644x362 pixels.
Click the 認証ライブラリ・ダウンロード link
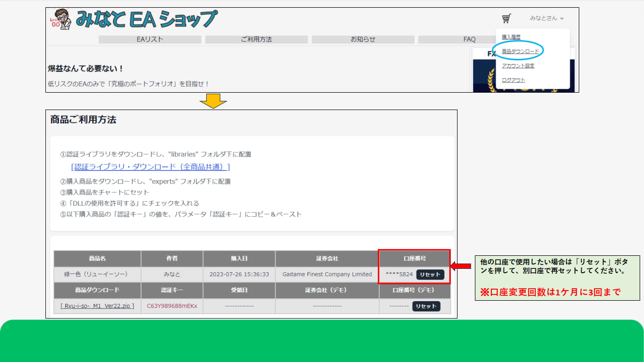(x=150, y=167)
